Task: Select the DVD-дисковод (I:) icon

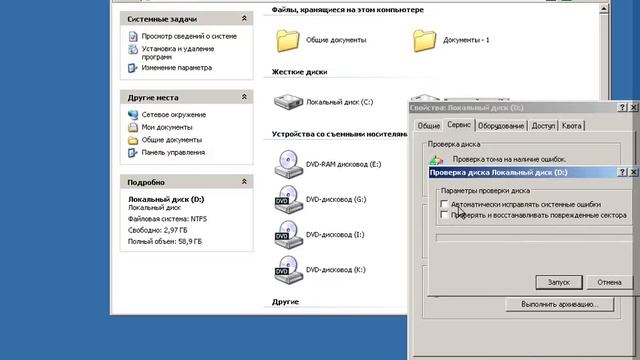Action: 288,235
